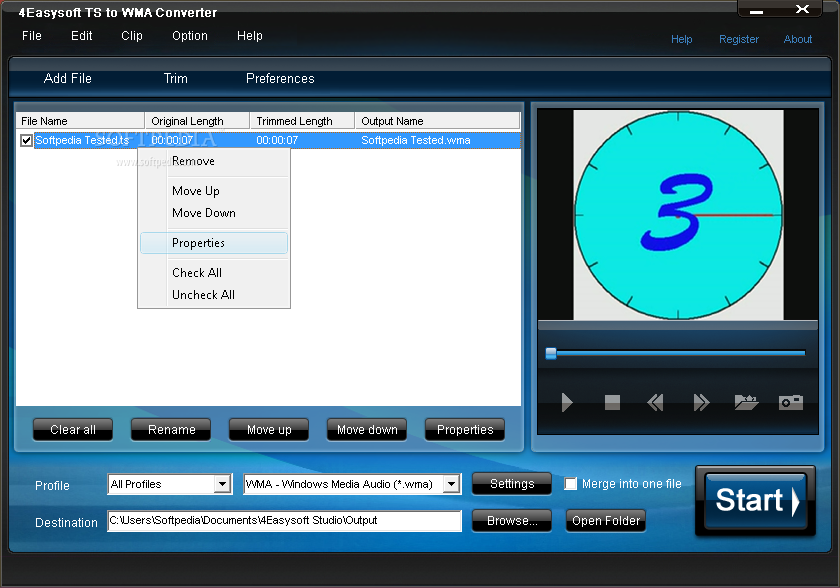840x588 pixels.
Task: Start the conversion
Action: [755, 501]
